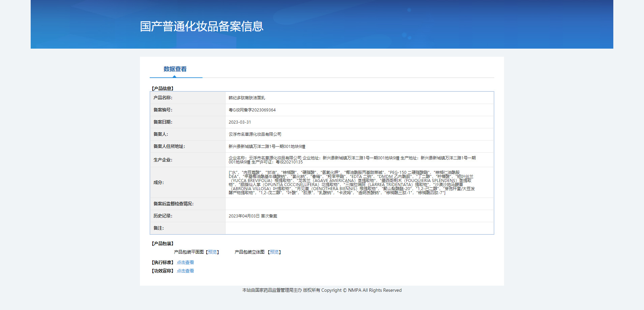
Task: Click the 历史记录 row label
Action: (163, 216)
